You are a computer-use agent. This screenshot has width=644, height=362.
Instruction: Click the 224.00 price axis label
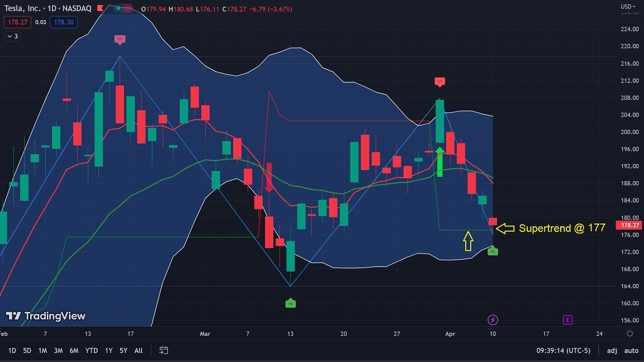(x=629, y=29)
